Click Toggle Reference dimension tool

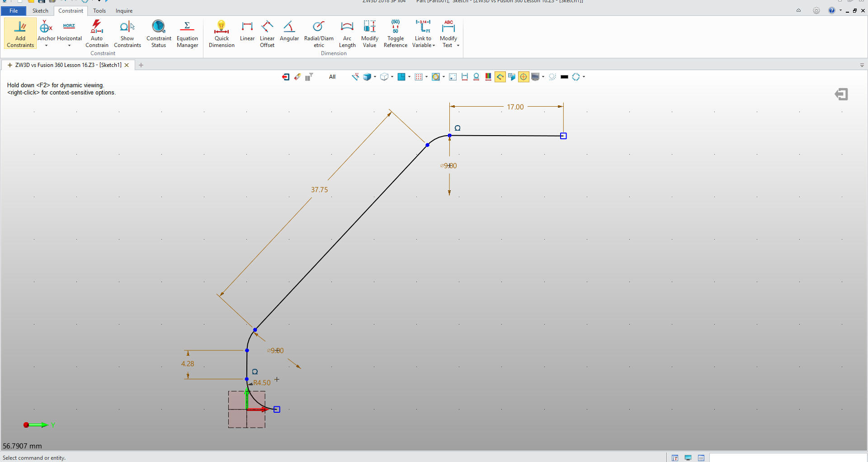pos(396,33)
